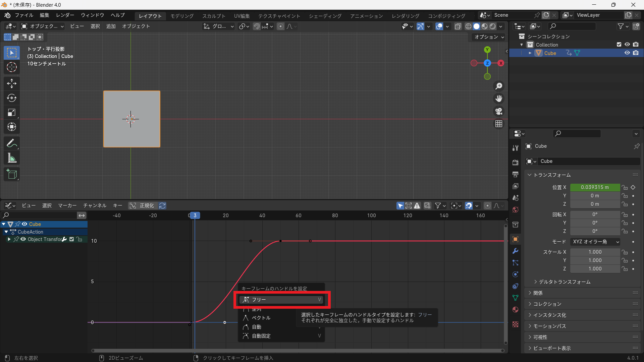Select the Scale tool icon
The image size is (644, 362).
coord(12,113)
